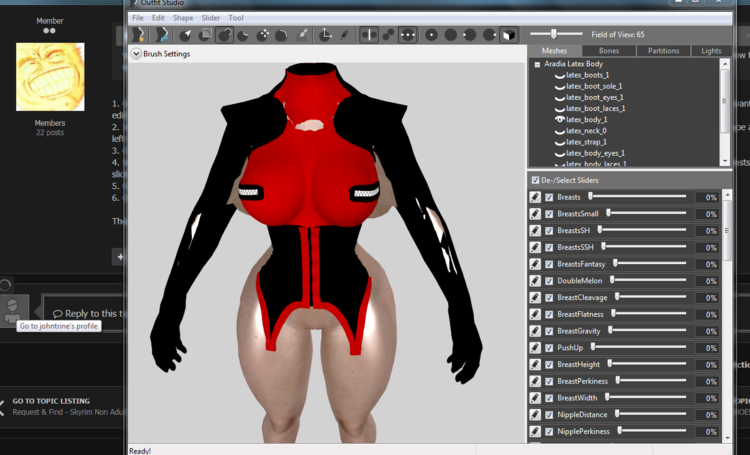The width and height of the screenshot is (750, 455).
Task: Uncheck the BreastPerkiness slider checkbox
Action: (549, 381)
